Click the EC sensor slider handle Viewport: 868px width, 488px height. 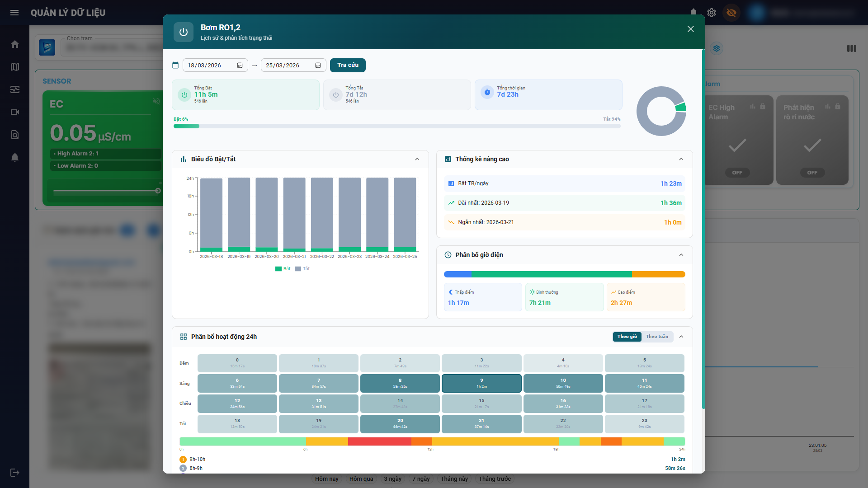(158, 191)
